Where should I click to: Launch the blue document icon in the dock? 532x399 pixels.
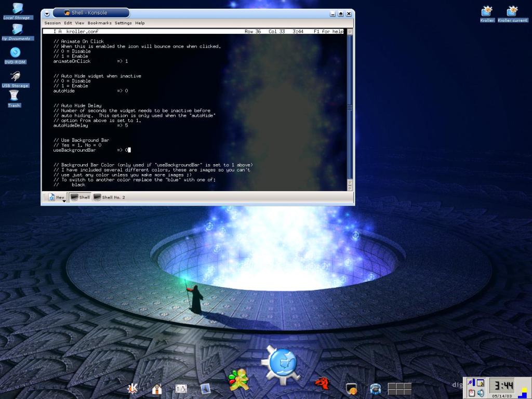tap(205, 388)
